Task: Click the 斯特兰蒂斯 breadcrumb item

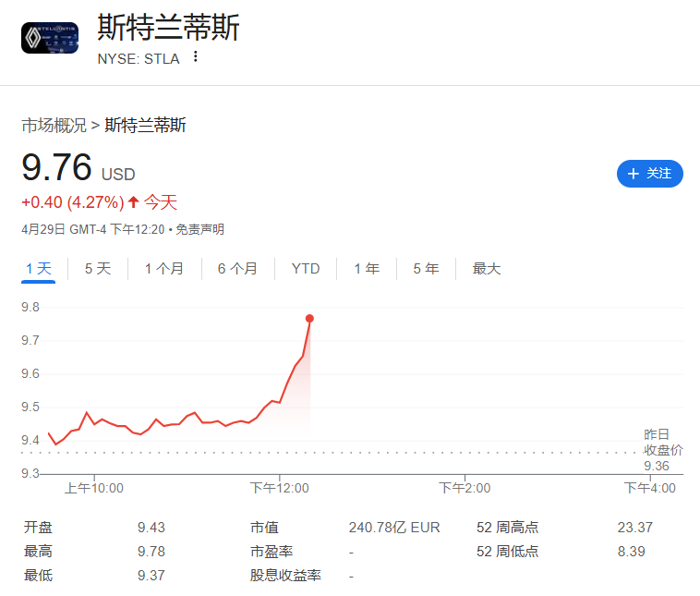Action: click(145, 126)
